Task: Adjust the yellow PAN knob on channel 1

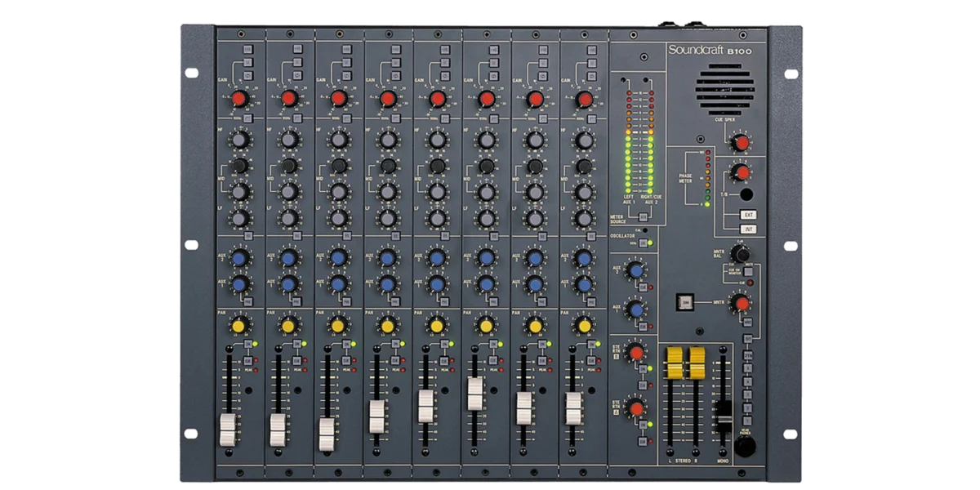Action: [238, 325]
